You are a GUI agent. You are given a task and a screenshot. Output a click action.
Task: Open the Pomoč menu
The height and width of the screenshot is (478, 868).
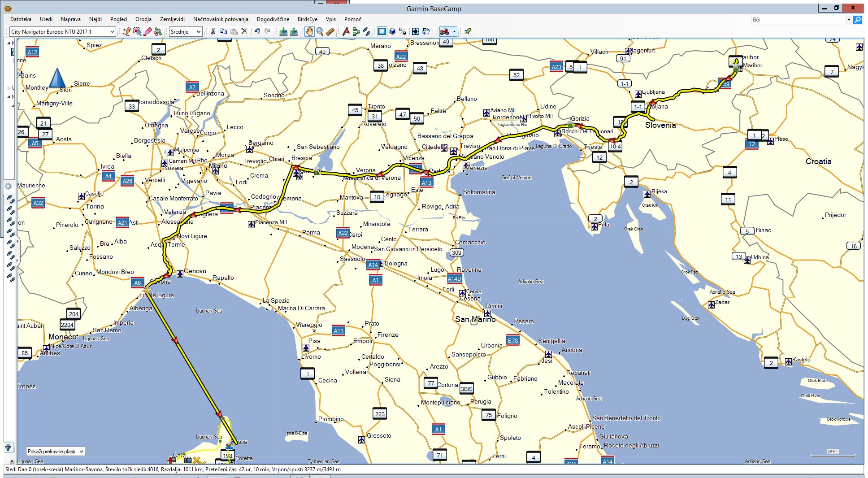pos(353,19)
